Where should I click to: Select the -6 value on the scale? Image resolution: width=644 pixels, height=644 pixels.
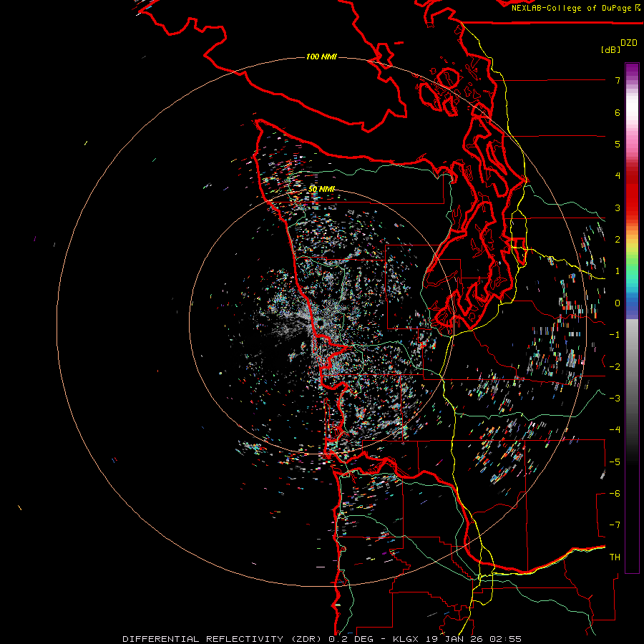click(615, 493)
